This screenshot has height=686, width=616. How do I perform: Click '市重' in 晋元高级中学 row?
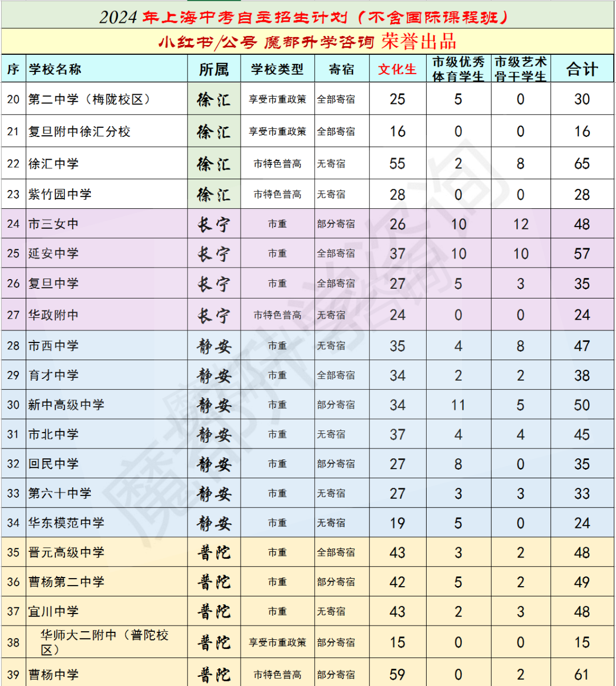click(277, 552)
